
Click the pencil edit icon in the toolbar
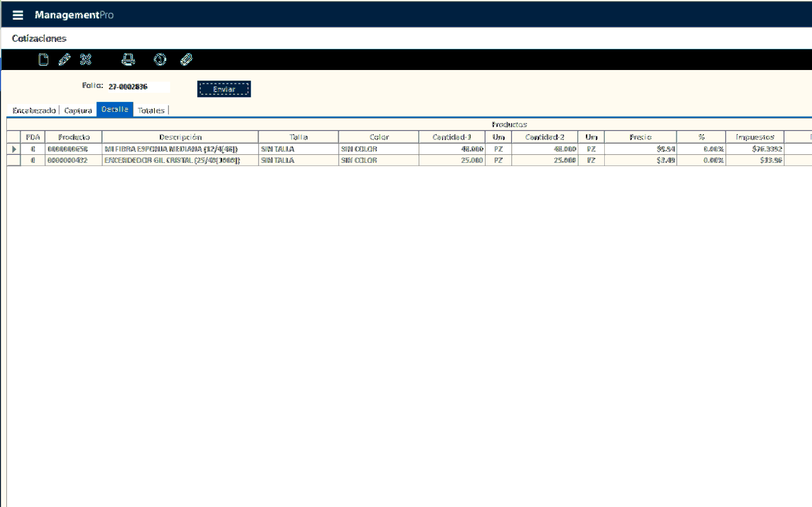64,59
